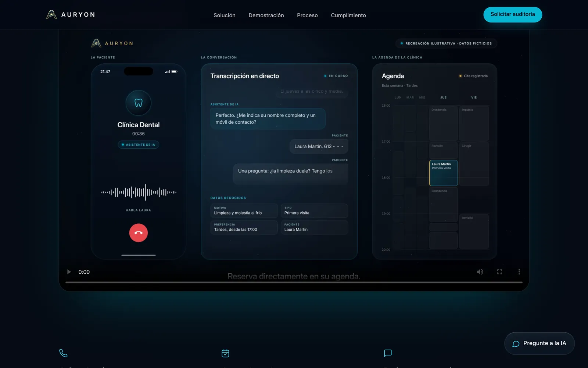Click the Cirugía slot in the agenda
This screenshot has height=368, width=588.
(474, 164)
